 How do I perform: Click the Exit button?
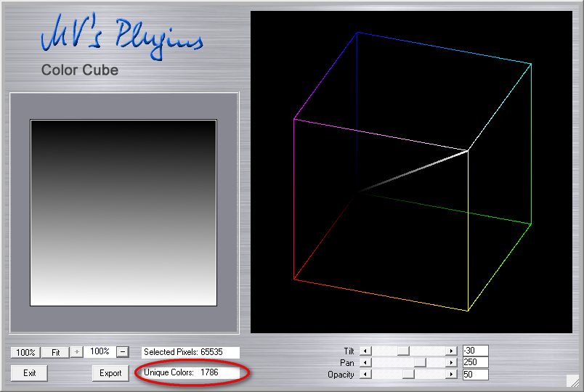click(x=30, y=373)
